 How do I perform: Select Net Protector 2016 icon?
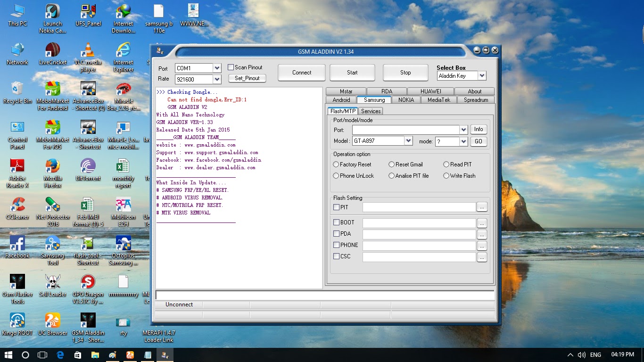pyautogui.click(x=52, y=212)
